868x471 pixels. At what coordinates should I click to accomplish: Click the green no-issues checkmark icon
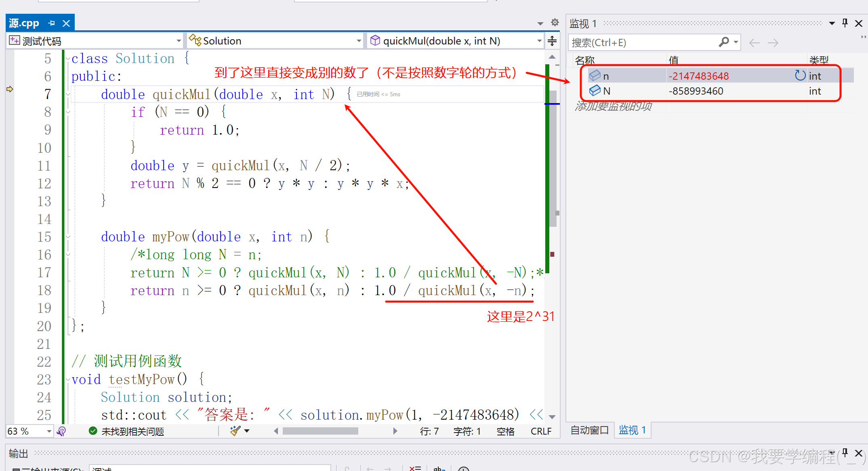pos(92,431)
